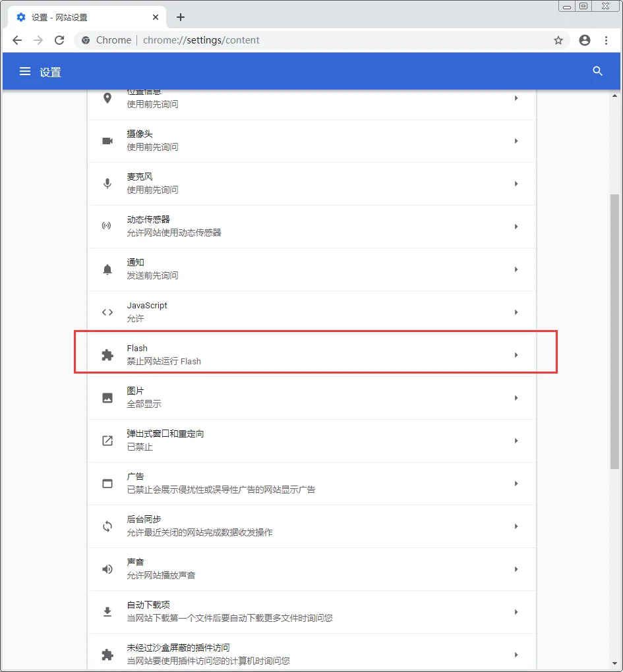Click the ad window icon for 广告
Viewport: 623px width, 672px height.
[107, 484]
